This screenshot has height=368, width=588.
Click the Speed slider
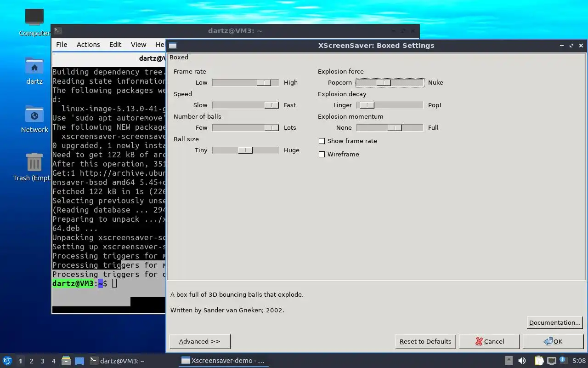pyautogui.click(x=245, y=105)
